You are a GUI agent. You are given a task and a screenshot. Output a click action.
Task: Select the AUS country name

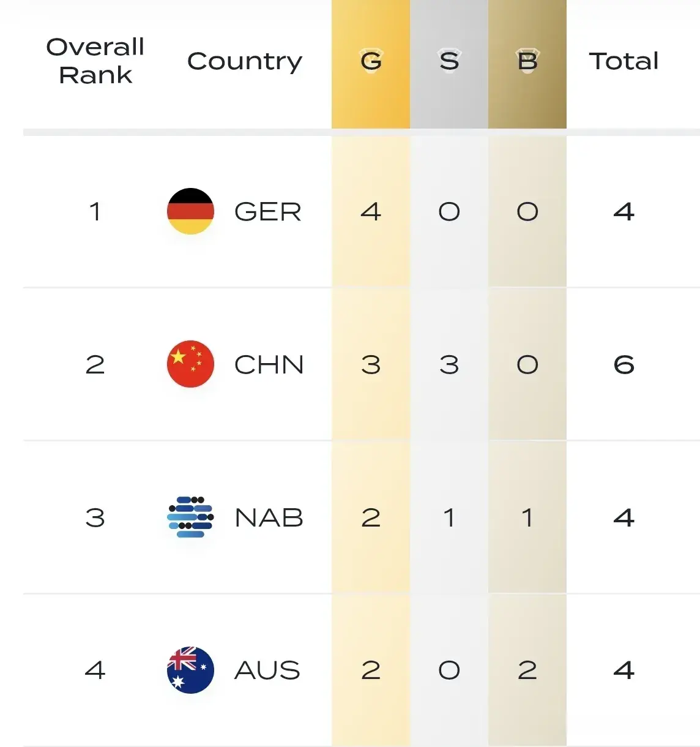[x=267, y=670]
